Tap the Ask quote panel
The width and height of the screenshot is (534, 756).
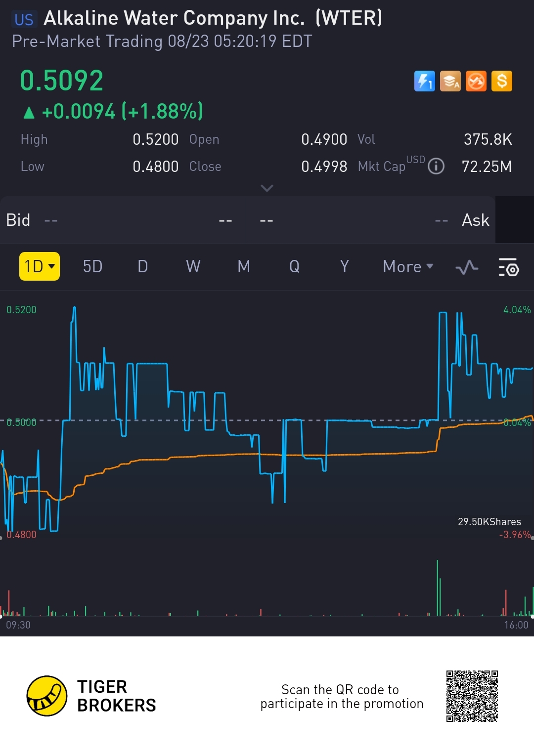click(x=371, y=220)
